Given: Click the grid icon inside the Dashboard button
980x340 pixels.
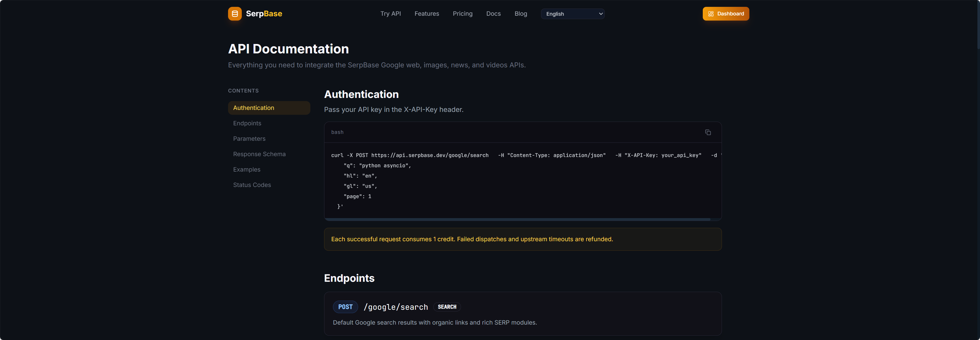Looking at the screenshot, I should (711, 14).
